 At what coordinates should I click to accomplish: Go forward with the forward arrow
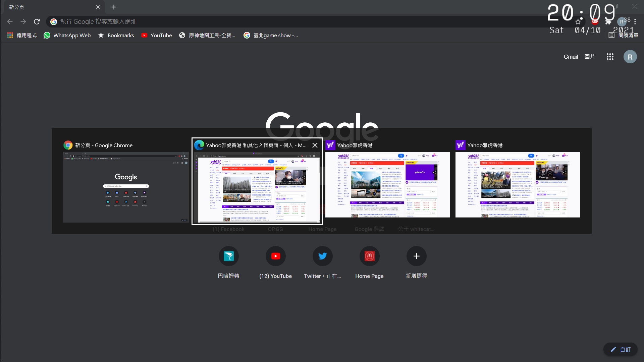coord(23,21)
